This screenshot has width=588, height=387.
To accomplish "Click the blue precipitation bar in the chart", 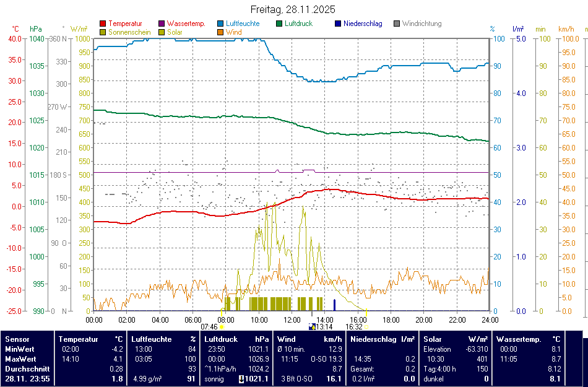I will 334,305.
